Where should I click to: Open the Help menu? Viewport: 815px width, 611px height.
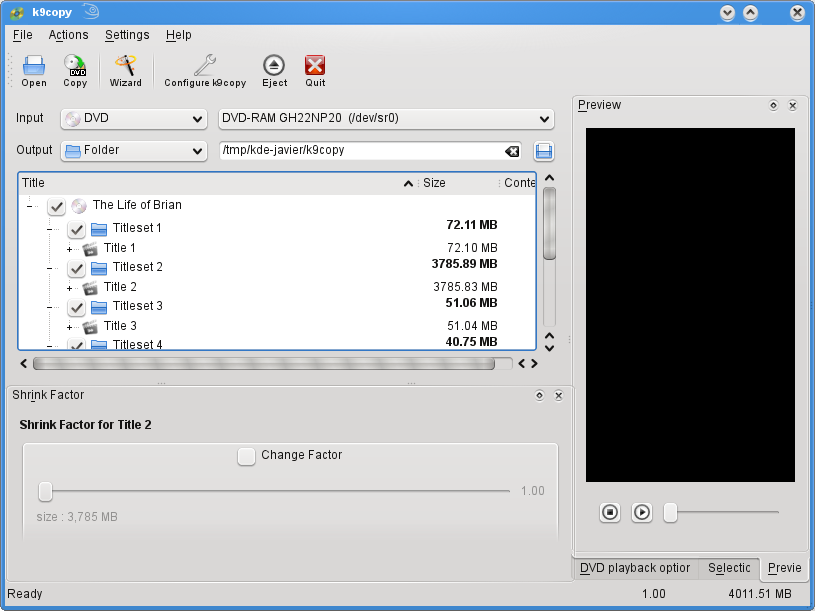[x=178, y=35]
